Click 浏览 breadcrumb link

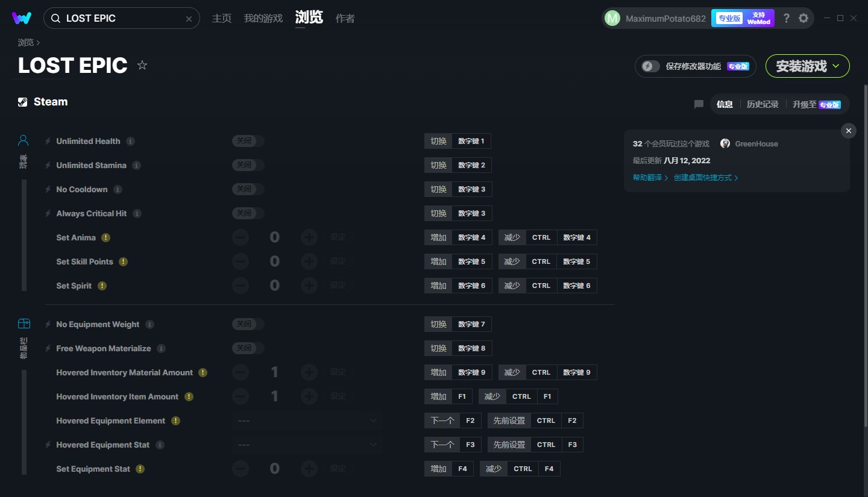tap(26, 42)
